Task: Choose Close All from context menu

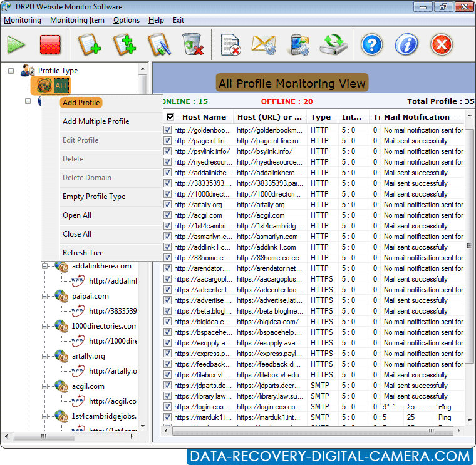Action: point(77,234)
